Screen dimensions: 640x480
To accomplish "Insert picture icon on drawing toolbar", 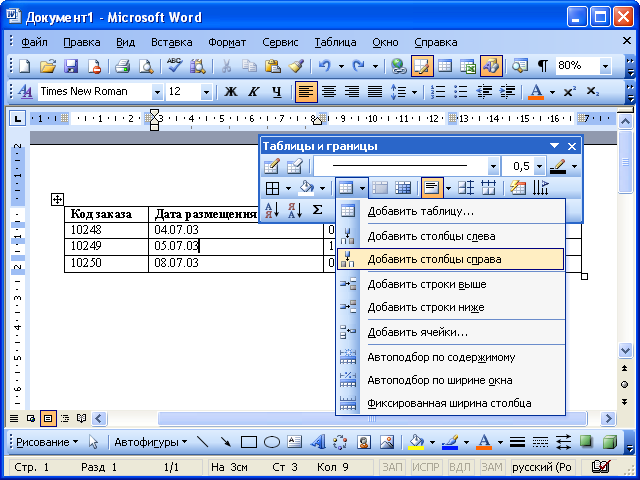I will coord(386,442).
